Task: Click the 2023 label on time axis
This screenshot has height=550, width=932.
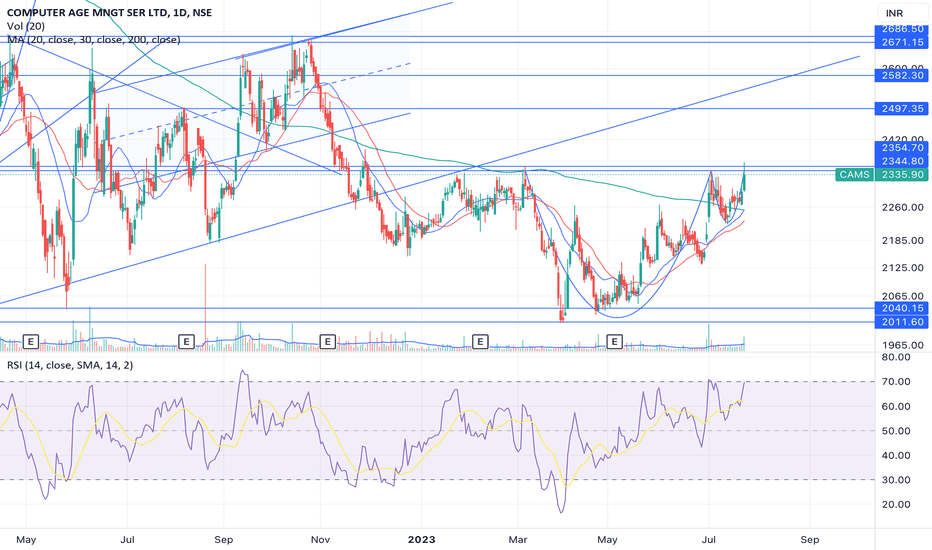Action: pos(421,540)
